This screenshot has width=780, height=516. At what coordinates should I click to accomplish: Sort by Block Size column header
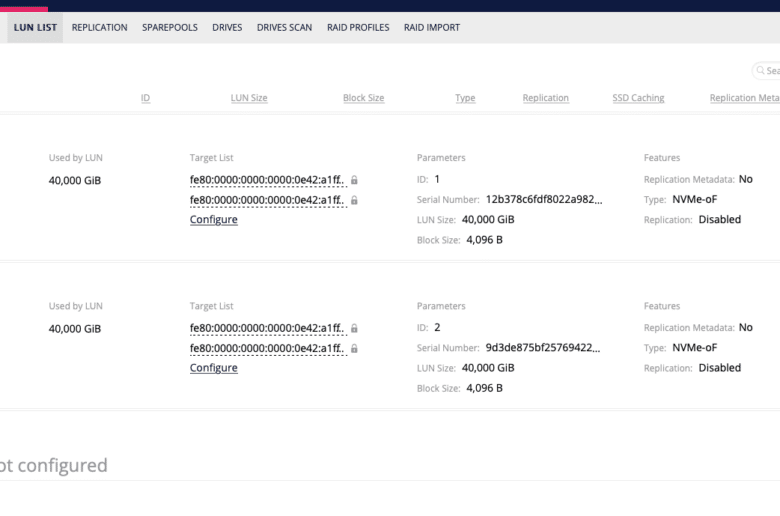[363, 98]
